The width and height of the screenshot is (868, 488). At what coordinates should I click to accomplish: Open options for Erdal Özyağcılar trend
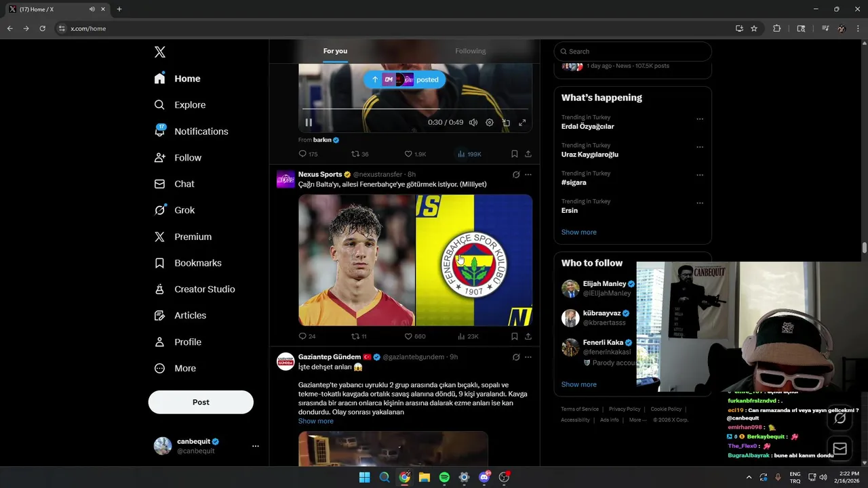(x=700, y=119)
